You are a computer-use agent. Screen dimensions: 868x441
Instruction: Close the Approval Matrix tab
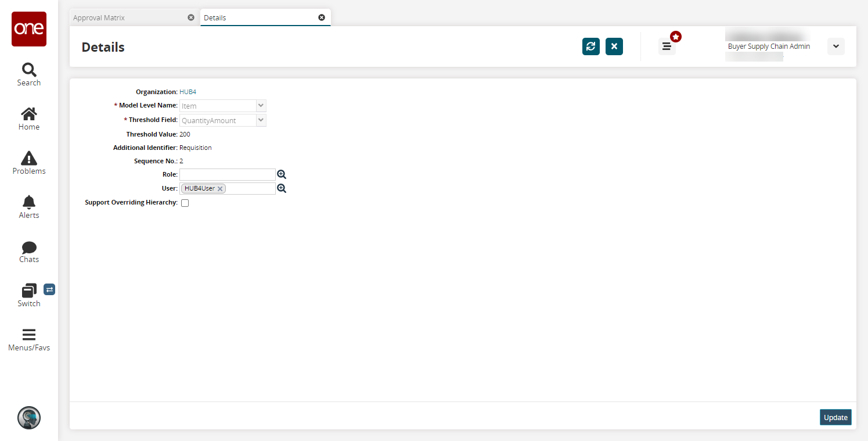click(191, 17)
